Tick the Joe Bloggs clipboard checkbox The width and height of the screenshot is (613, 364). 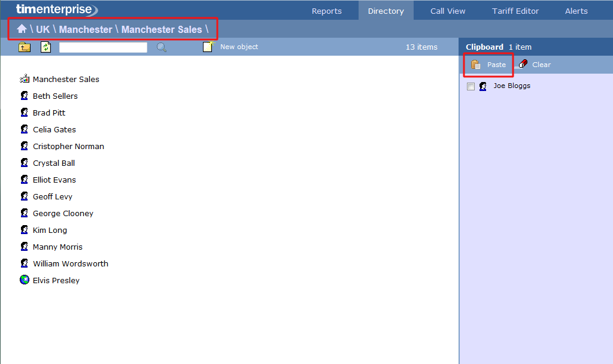pos(471,86)
